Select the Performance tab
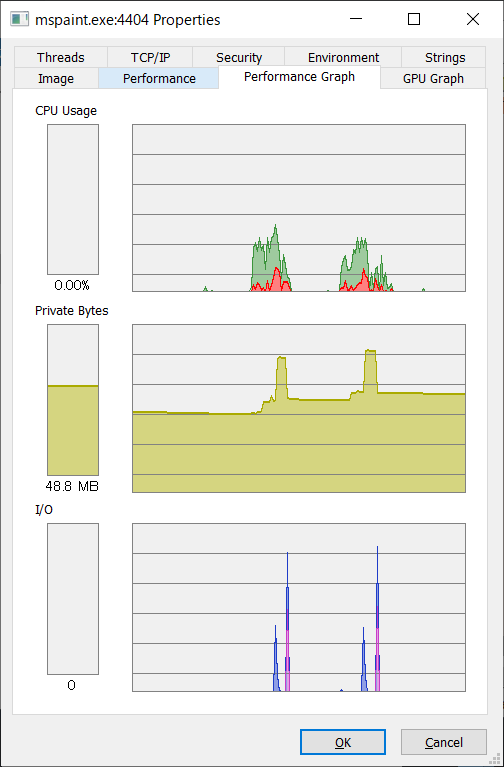Viewport: 504px width, 767px height. click(159, 79)
